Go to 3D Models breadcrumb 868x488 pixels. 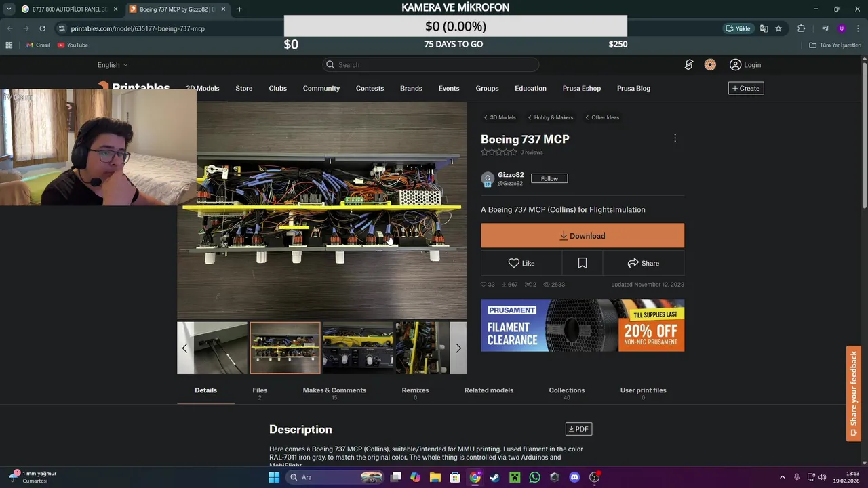[500, 117]
